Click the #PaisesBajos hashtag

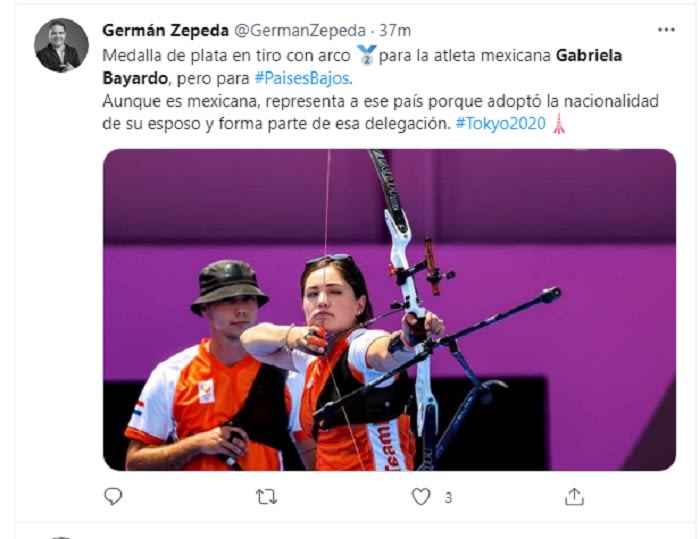point(303,78)
